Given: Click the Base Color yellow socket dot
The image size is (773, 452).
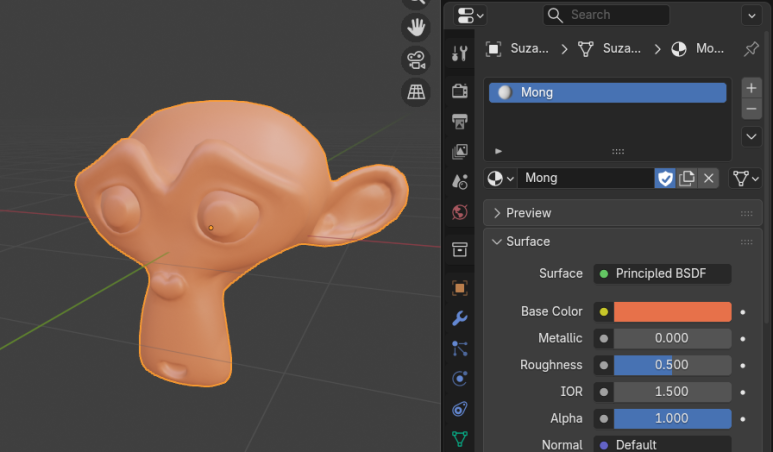Looking at the screenshot, I should pos(604,312).
